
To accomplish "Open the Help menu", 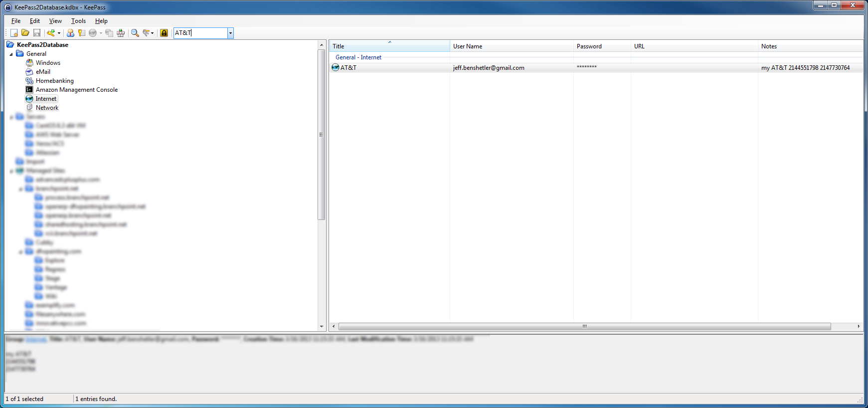I will coord(101,21).
